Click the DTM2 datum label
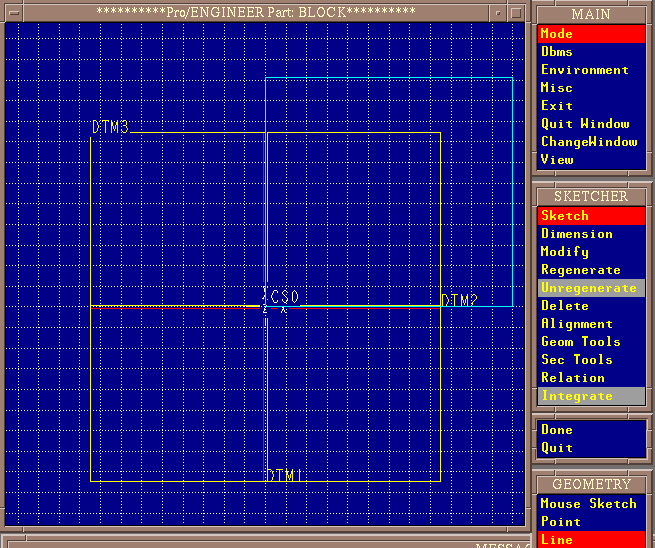 pos(460,300)
